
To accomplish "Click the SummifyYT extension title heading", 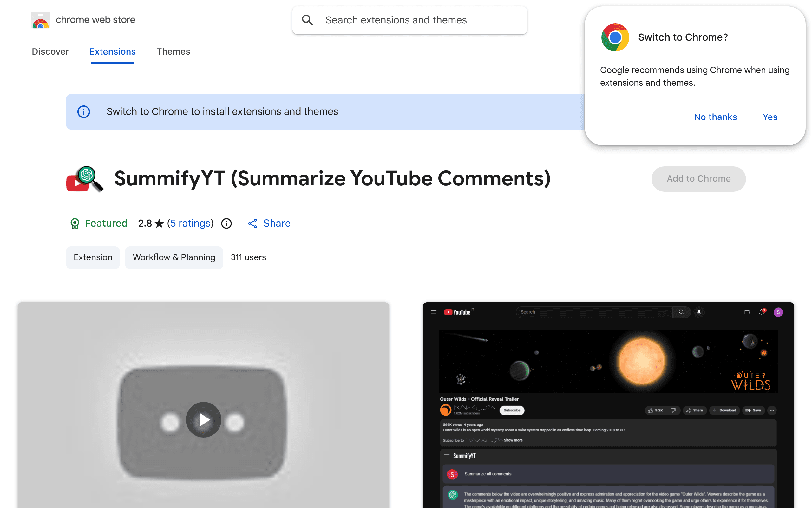I will (x=332, y=178).
